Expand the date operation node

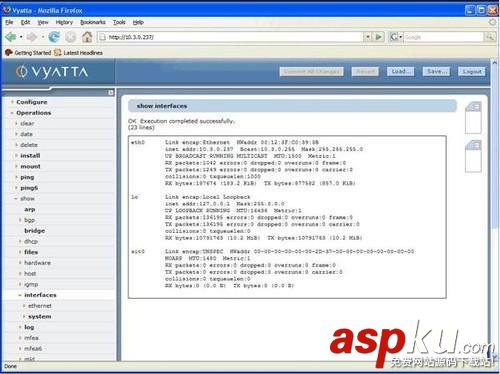pyautogui.click(x=16, y=134)
